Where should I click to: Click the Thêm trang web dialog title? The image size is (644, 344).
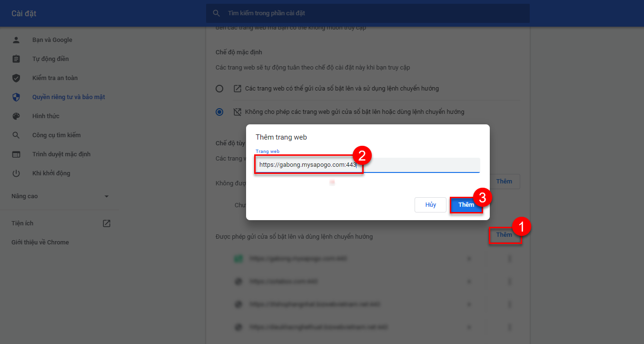(281, 137)
